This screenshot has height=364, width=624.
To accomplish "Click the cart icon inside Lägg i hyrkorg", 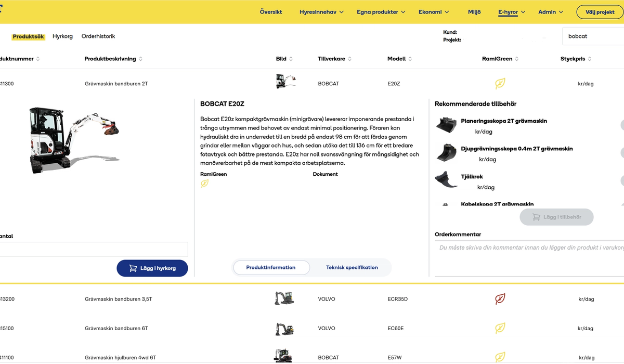I will [133, 268].
